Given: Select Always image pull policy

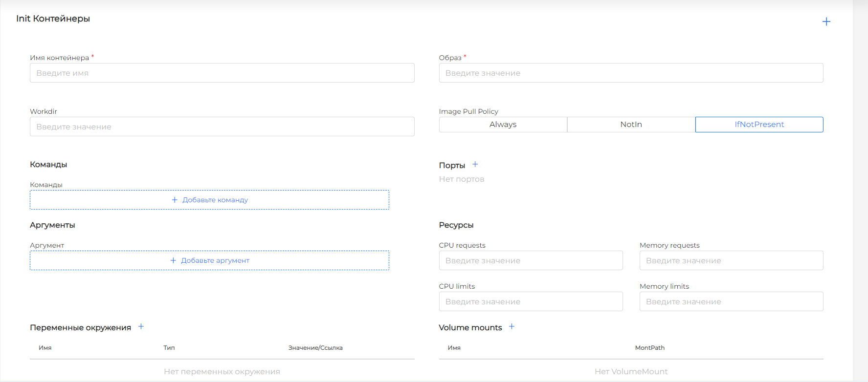Looking at the screenshot, I should 503,125.
